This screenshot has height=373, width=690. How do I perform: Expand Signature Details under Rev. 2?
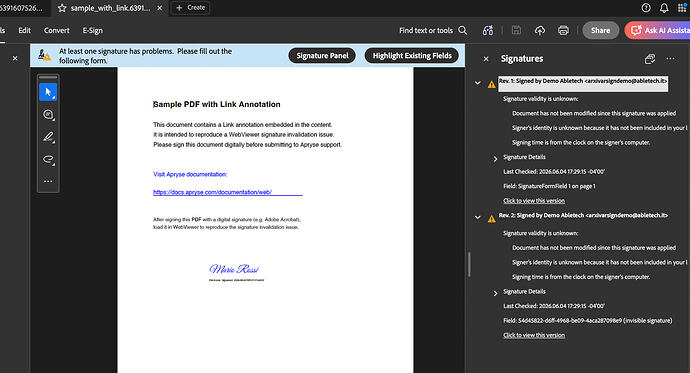tap(495, 293)
